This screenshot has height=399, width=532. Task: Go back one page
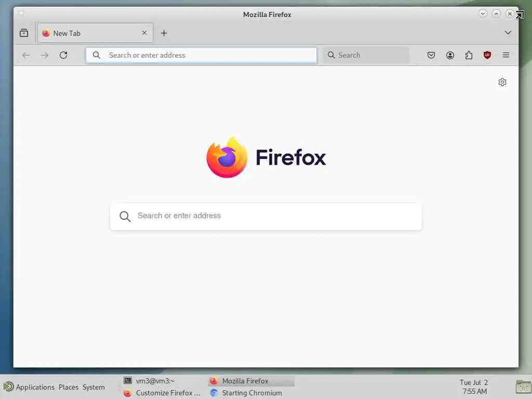[x=26, y=55]
